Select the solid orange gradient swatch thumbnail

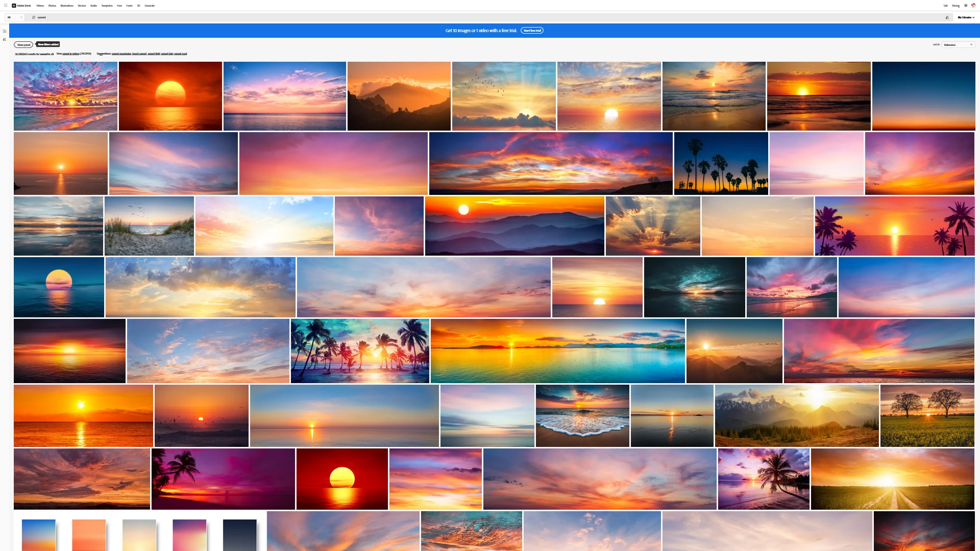coord(89,535)
